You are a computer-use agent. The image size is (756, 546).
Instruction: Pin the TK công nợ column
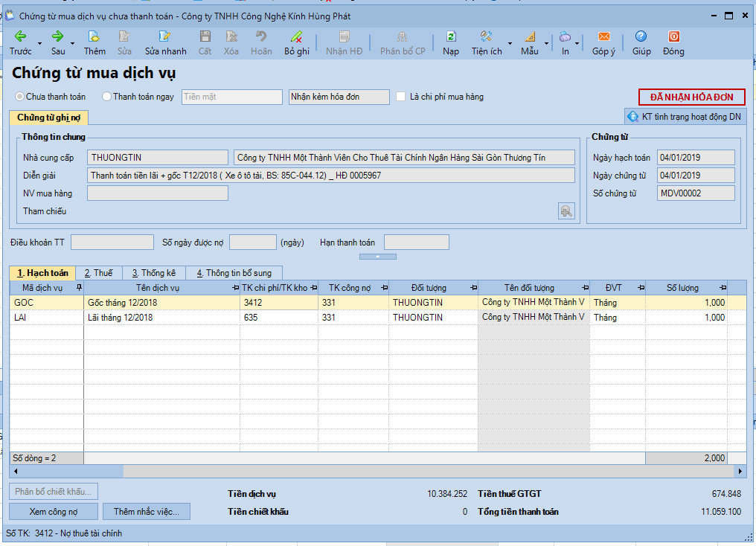pyautogui.click(x=384, y=288)
